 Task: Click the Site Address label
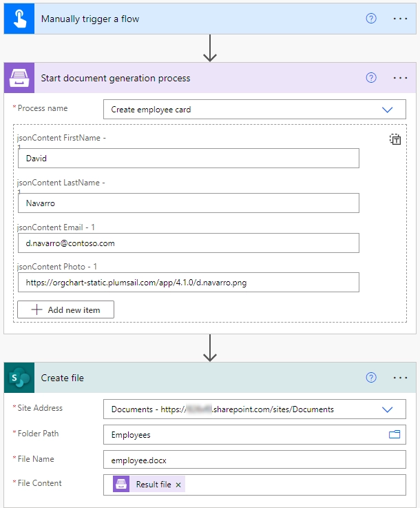(40, 408)
